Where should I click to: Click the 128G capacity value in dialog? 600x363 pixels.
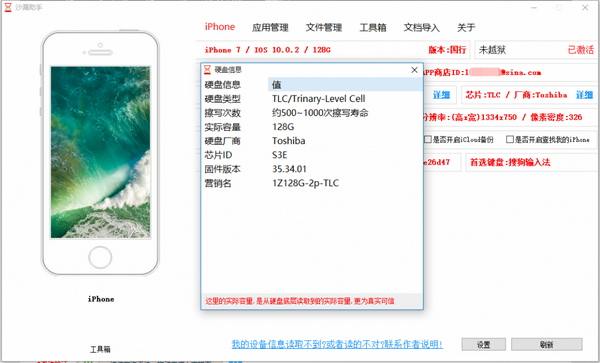[283, 127]
